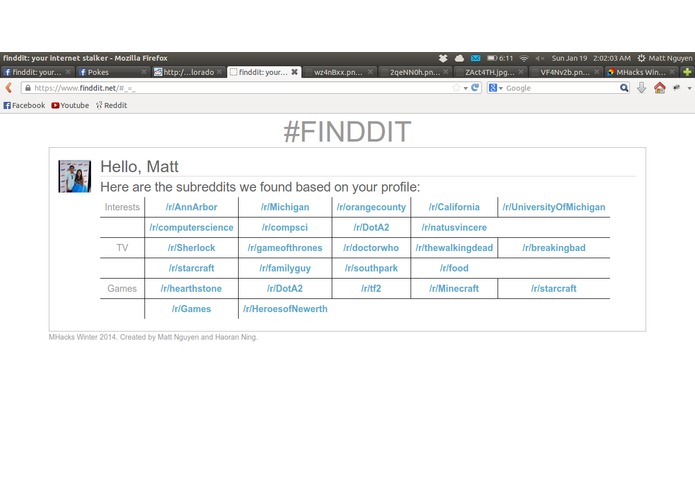The image size is (695, 494).
Task: Go to the Firefox home page icon
Action: click(660, 88)
